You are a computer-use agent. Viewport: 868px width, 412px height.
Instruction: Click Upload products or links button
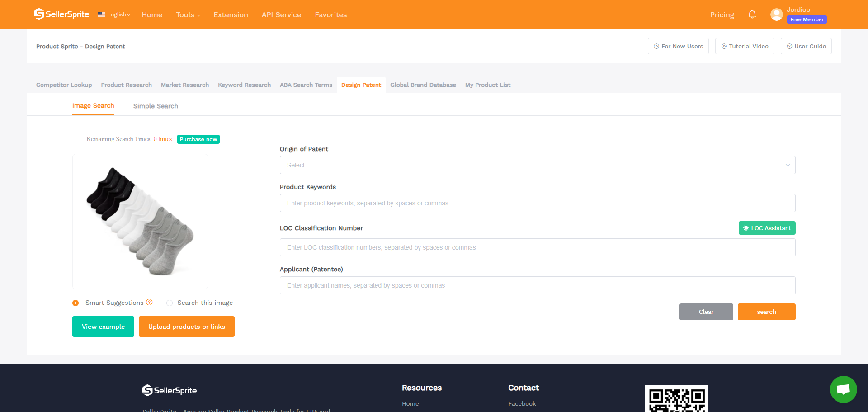pos(187,327)
